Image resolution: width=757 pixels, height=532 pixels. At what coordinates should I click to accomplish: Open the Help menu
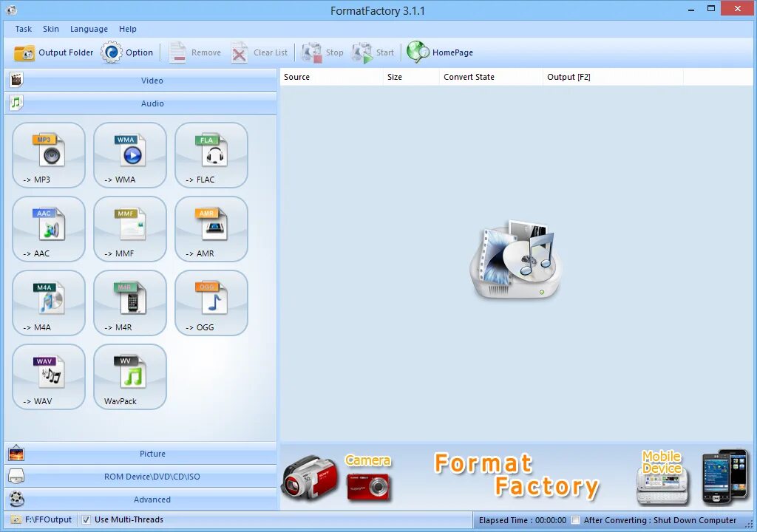pos(128,29)
